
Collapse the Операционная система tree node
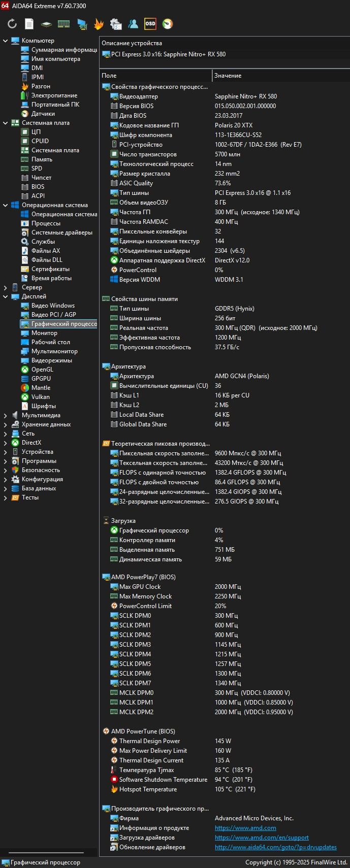pos(6,205)
